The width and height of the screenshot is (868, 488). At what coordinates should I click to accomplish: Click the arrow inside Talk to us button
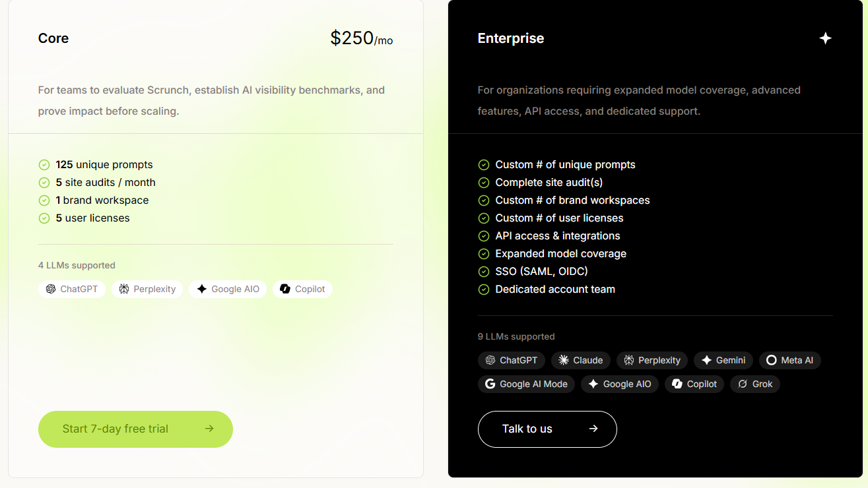click(x=592, y=429)
